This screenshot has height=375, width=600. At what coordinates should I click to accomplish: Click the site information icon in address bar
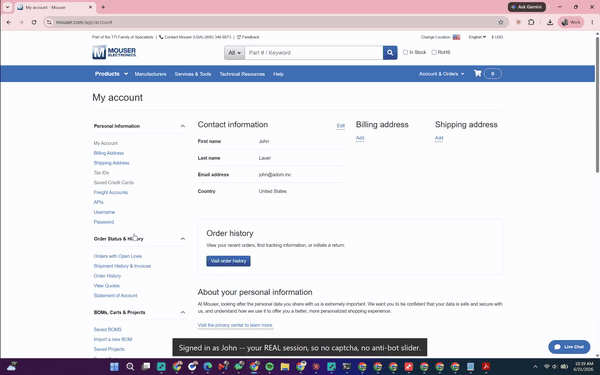pos(49,22)
